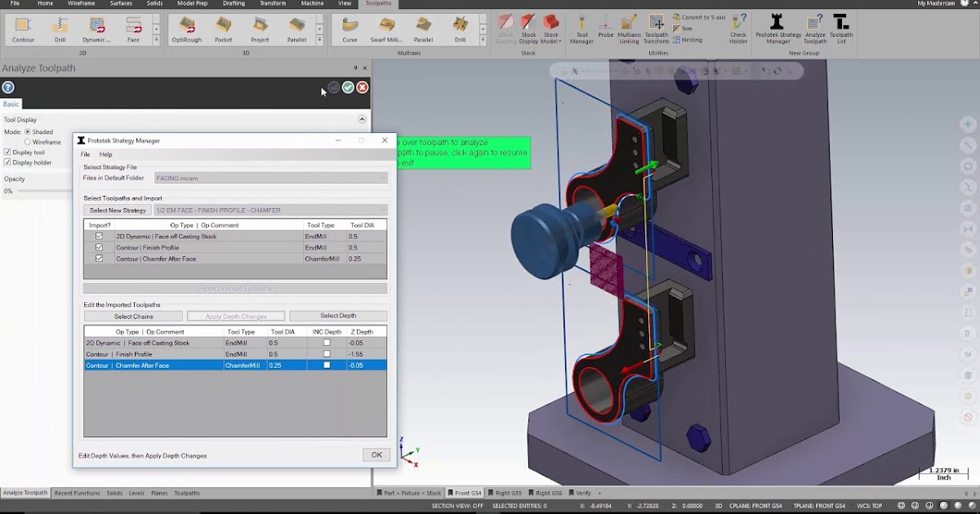This screenshot has width=980, height=514.
Task: Click the Select Depth button
Action: tap(338, 316)
